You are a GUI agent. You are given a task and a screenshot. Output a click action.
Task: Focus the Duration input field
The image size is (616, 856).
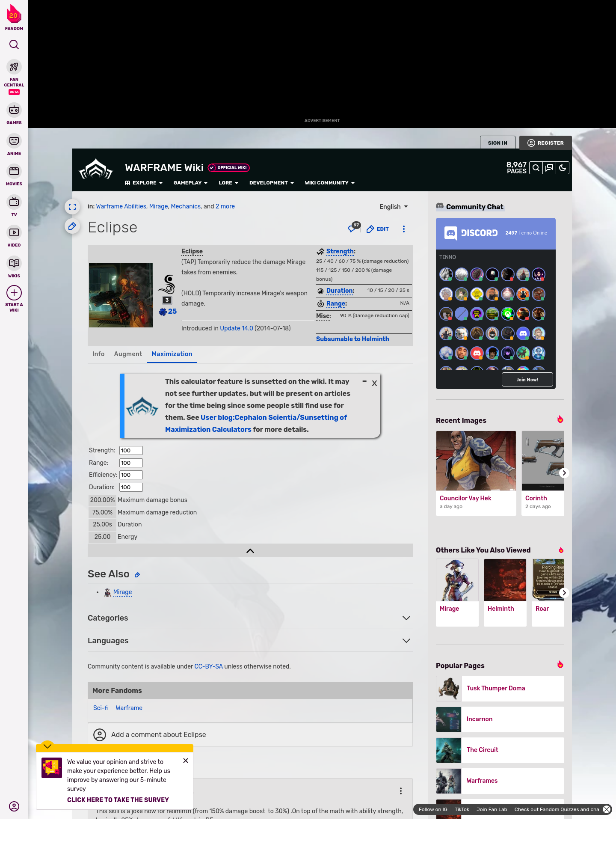click(131, 487)
